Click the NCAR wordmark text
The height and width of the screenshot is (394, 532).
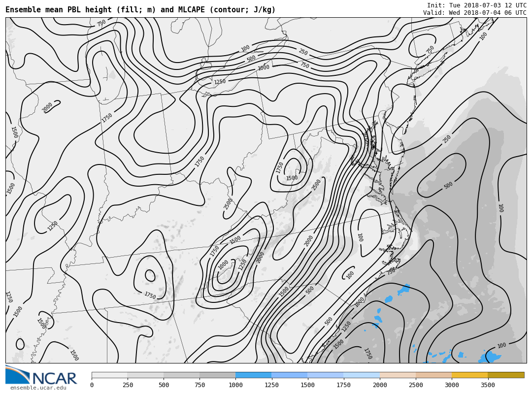(54, 378)
